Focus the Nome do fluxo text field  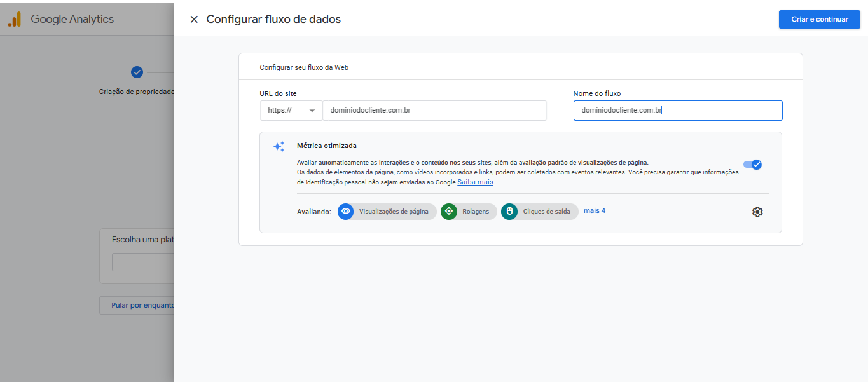click(x=677, y=111)
